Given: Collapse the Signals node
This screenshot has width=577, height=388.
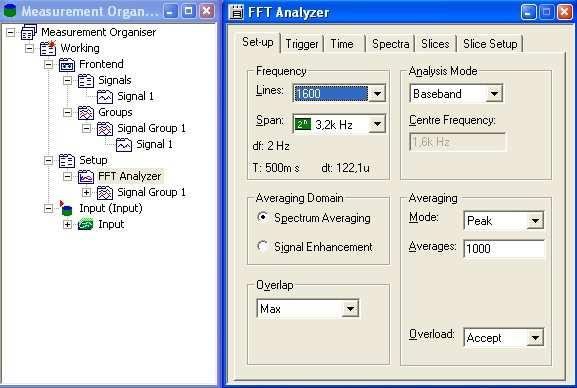Looking at the screenshot, I should (x=67, y=81).
